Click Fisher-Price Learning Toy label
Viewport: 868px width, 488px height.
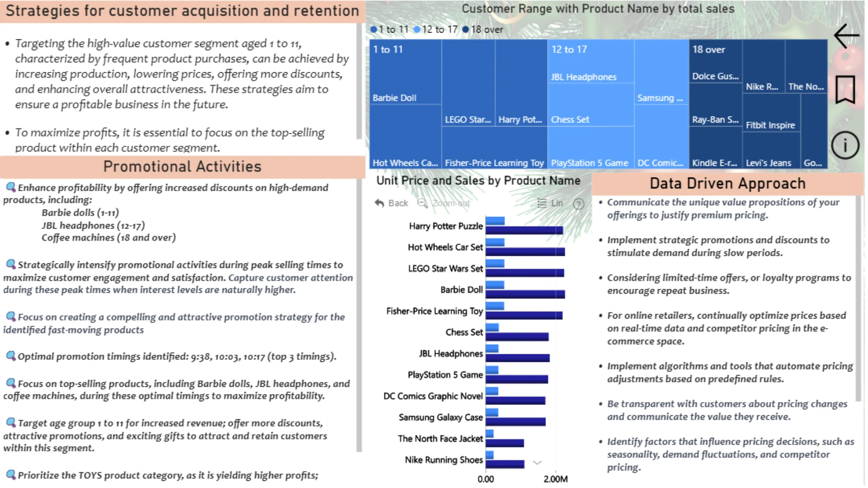(x=434, y=311)
